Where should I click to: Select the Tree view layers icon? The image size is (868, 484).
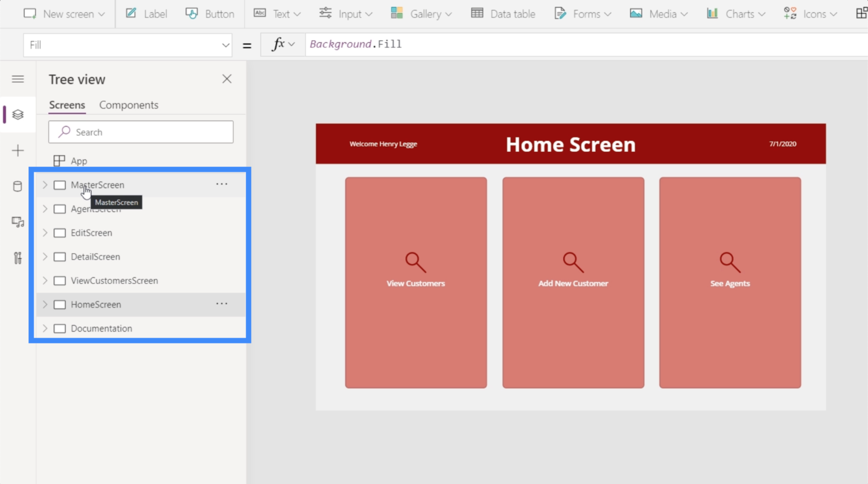pos(18,115)
